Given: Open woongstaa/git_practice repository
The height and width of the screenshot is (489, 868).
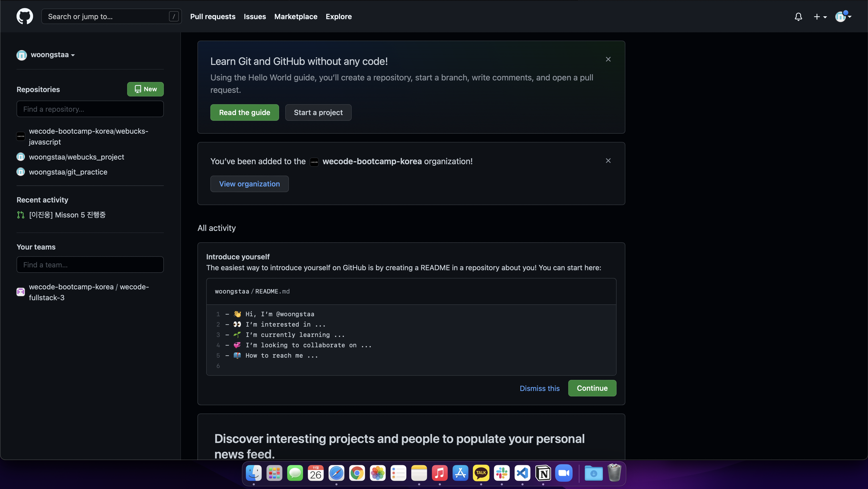Looking at the screenshot, I should pyautogui.click(x=68, y=172).
